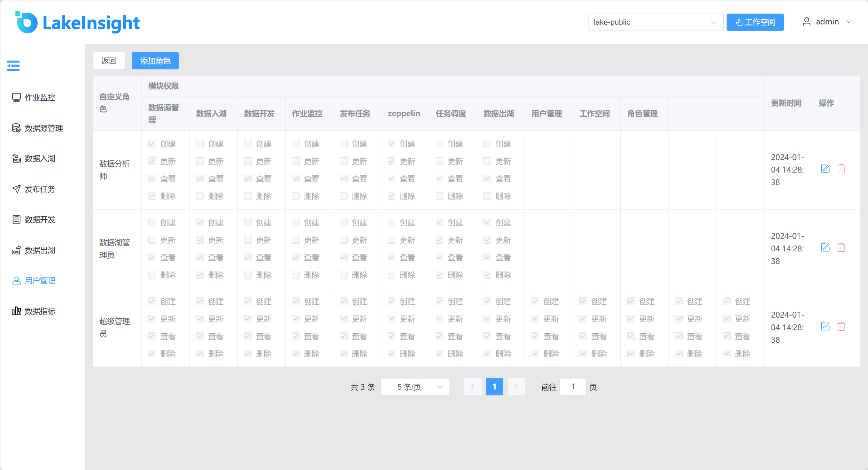
Task: Click the update time of 超级管理员 row
Action: 788,327
